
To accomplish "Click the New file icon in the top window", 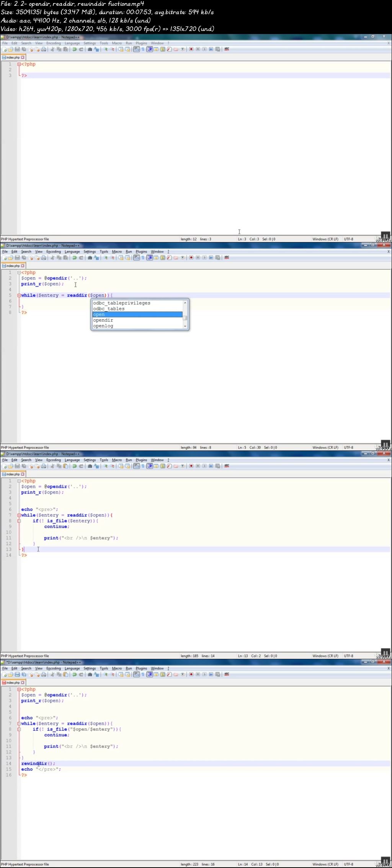I will (x=4, y=49).
